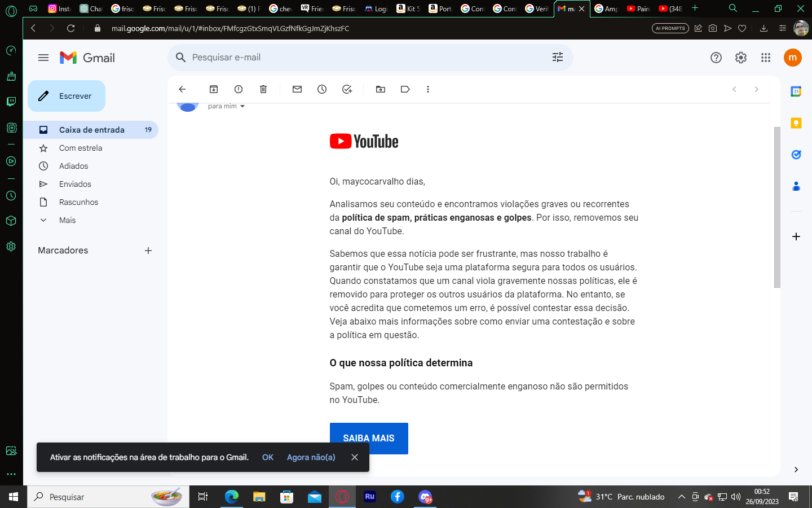This screenshot has width=812, height=508.
Task: Open Windows Start menu
Action: (14, 497)
